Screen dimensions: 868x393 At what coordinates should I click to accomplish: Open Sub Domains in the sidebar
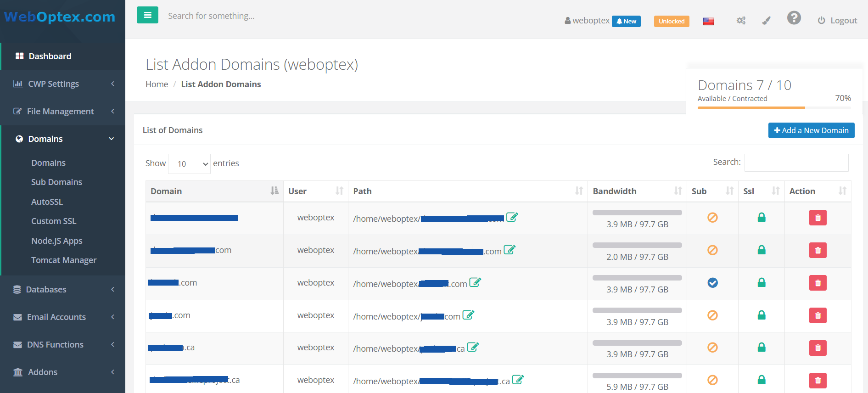(56, 182)
